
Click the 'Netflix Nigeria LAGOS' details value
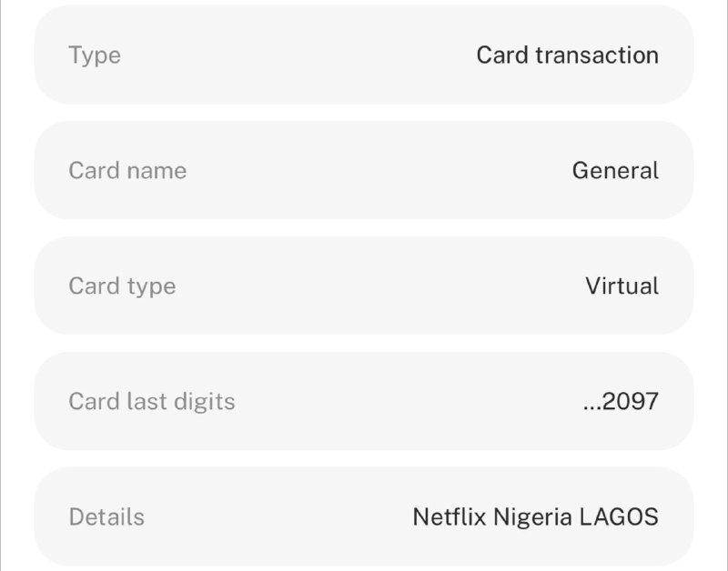535,517
